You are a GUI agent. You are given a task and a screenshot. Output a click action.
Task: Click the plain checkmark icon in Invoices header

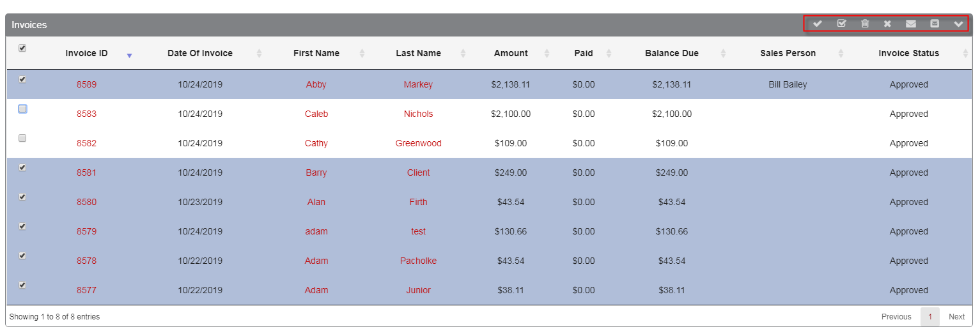click(818, 24)
